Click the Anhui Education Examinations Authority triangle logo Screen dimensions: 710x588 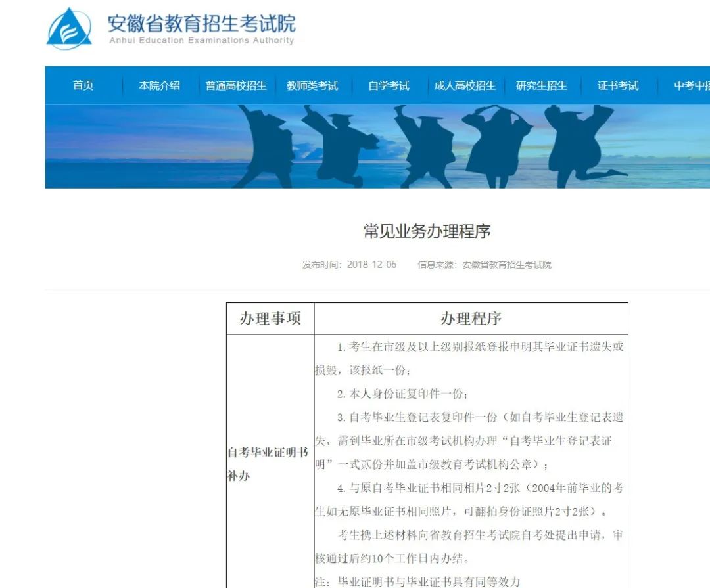point(69,28)
